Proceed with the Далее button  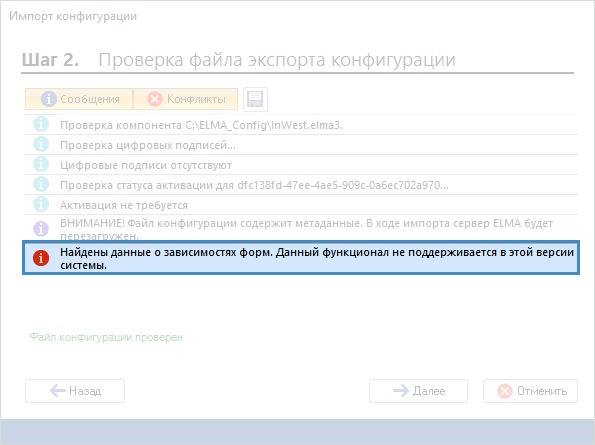click(418, 391)
